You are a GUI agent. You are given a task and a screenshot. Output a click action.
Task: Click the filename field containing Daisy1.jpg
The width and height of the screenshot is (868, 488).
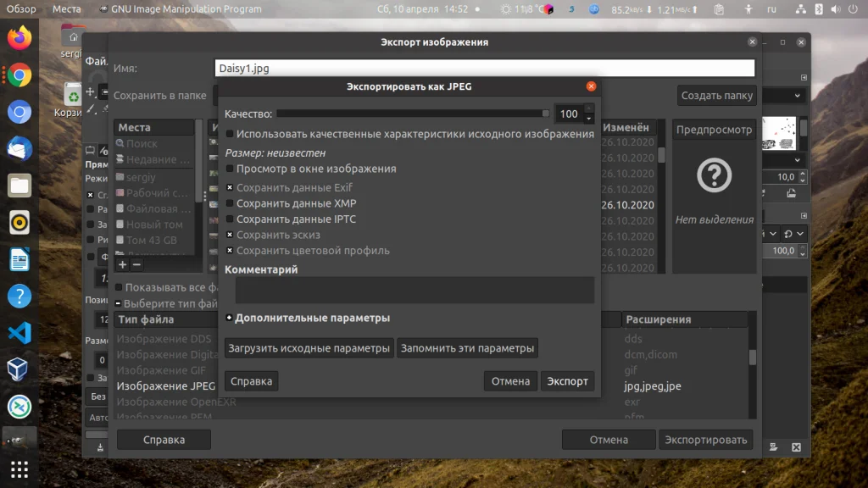click(x=483, y=68)
